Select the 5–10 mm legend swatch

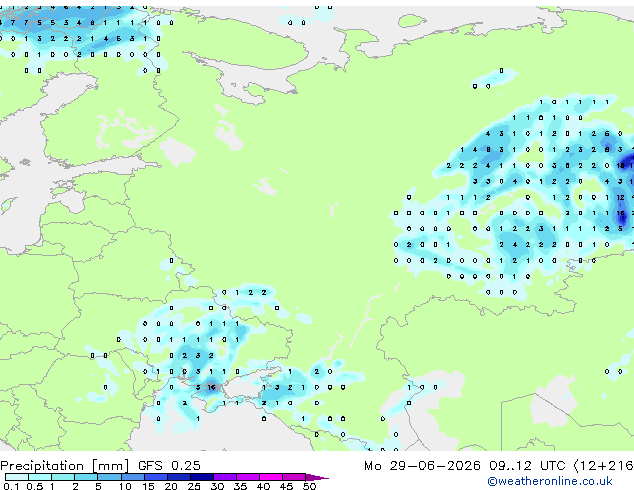click(109, 477)
